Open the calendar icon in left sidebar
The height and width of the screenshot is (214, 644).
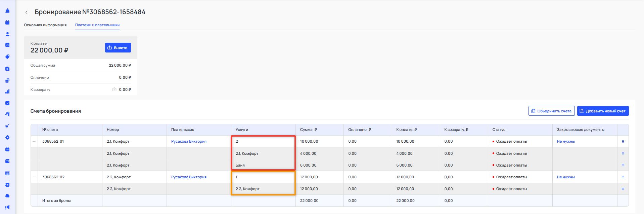click(x=7, y=23)
